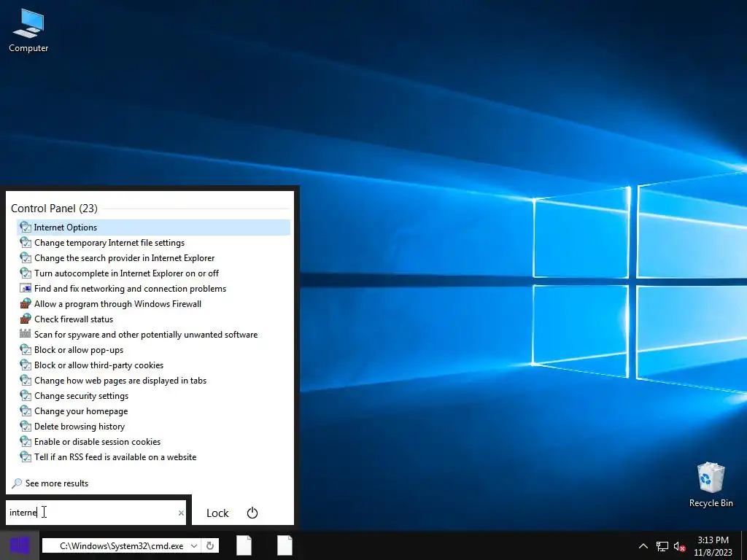Open Tell if an RSS feed is available
The height and width of the screenshot is (560, 747).
pos(153,457)
